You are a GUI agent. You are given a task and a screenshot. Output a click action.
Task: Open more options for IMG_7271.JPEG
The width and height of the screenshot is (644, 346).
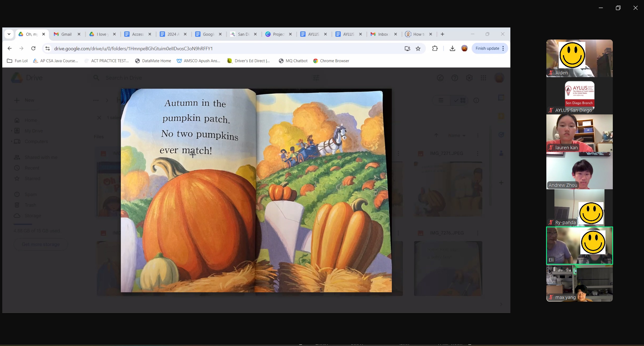[x=478, y=153]
